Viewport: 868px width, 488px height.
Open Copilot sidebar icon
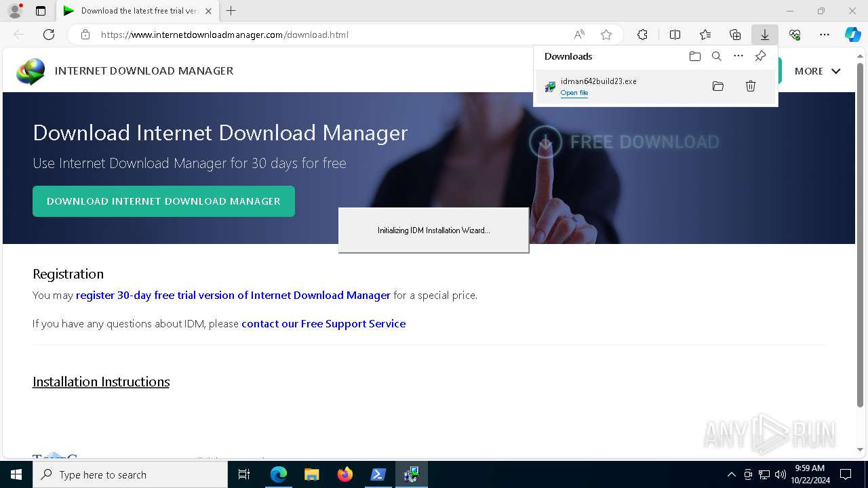click(x=852, y=35)
